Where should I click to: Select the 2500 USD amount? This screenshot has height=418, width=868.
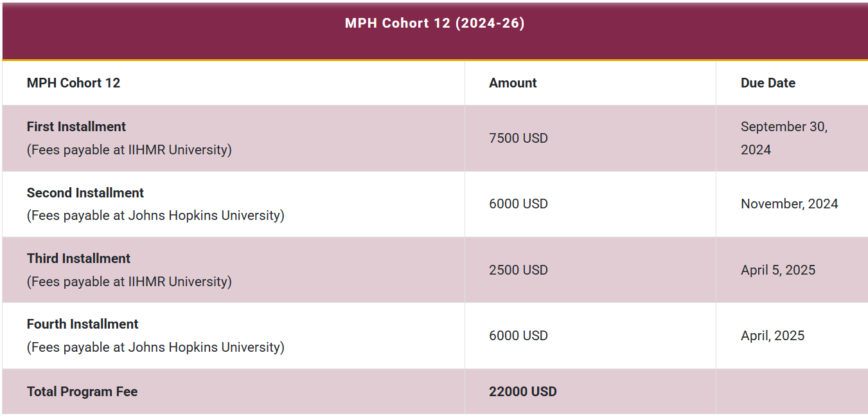(518, 270)
